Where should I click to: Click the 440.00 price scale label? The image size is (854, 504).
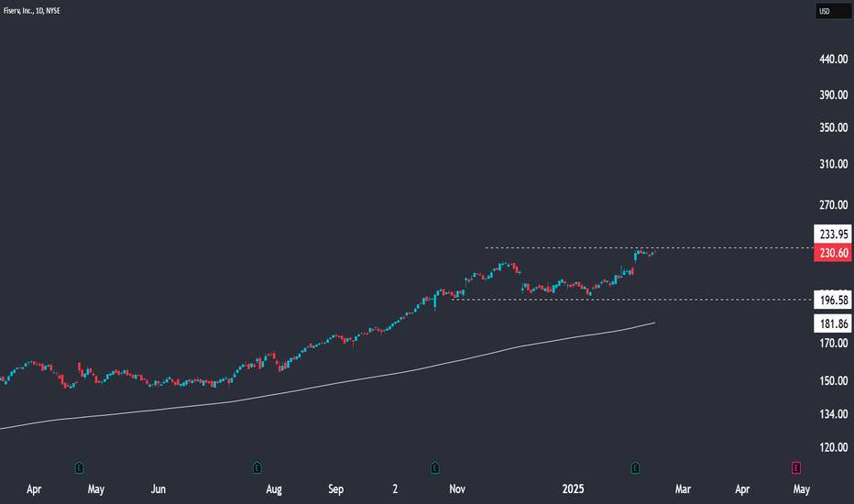834,59
